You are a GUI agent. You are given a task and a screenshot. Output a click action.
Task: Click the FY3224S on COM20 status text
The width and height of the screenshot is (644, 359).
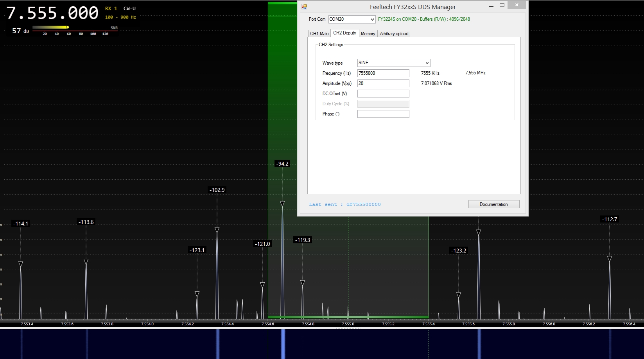(424, 19)
